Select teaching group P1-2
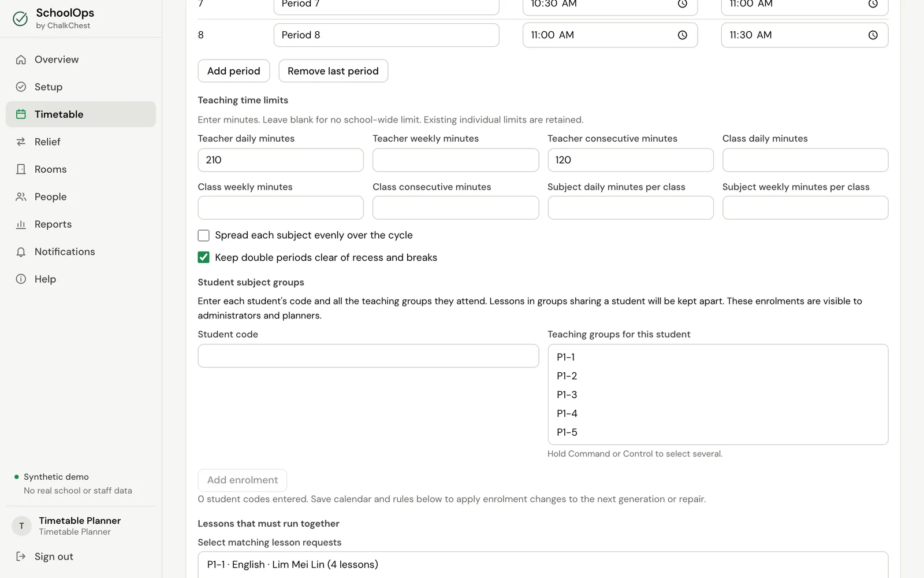This screenshot has width=924, height=578. [718, 376]
